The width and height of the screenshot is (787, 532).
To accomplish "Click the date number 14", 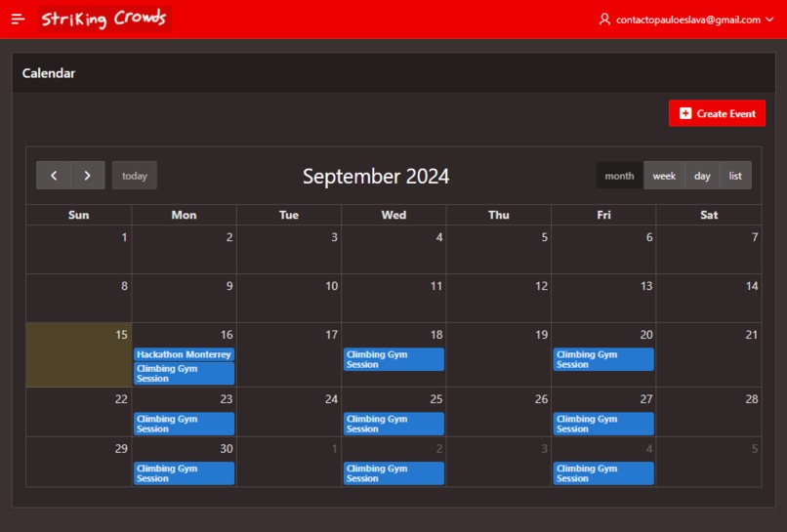I will point(752,286).
